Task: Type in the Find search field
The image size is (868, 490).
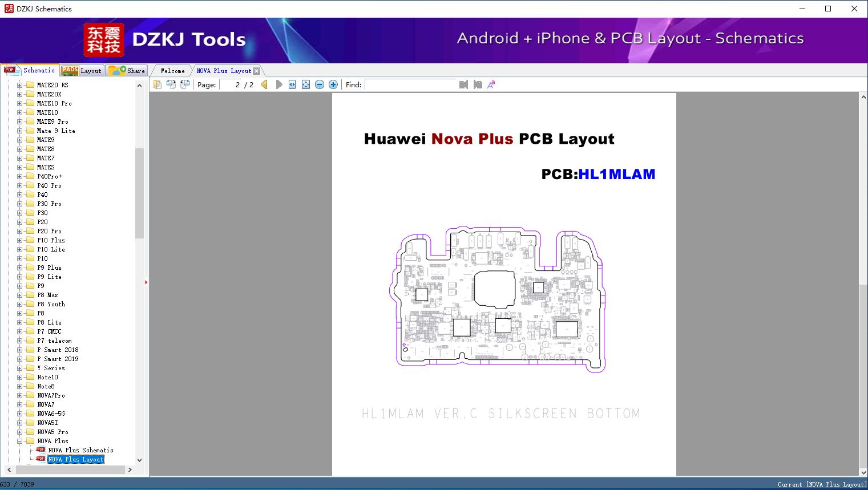Action: tap(410, 84)
